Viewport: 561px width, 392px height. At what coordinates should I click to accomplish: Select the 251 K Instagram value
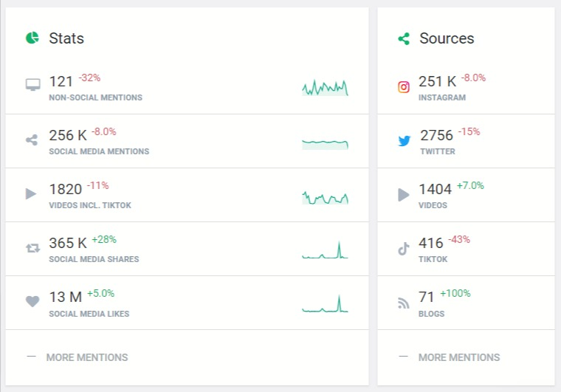(438, 81)
